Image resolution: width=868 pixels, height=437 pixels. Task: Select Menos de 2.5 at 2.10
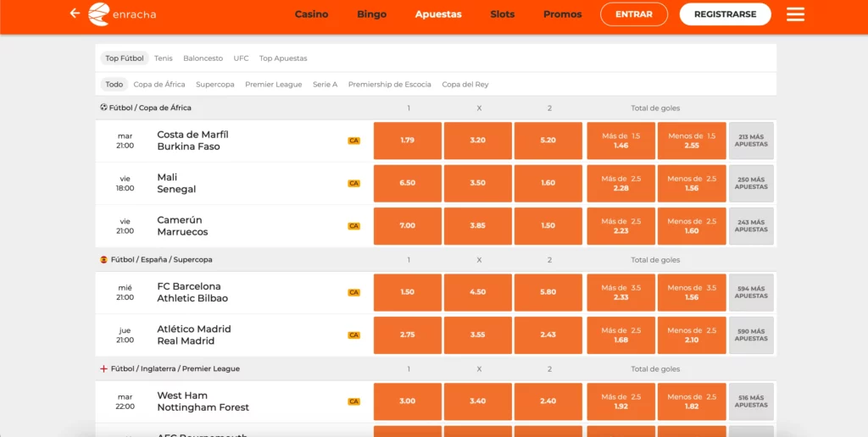coord(692,335)
